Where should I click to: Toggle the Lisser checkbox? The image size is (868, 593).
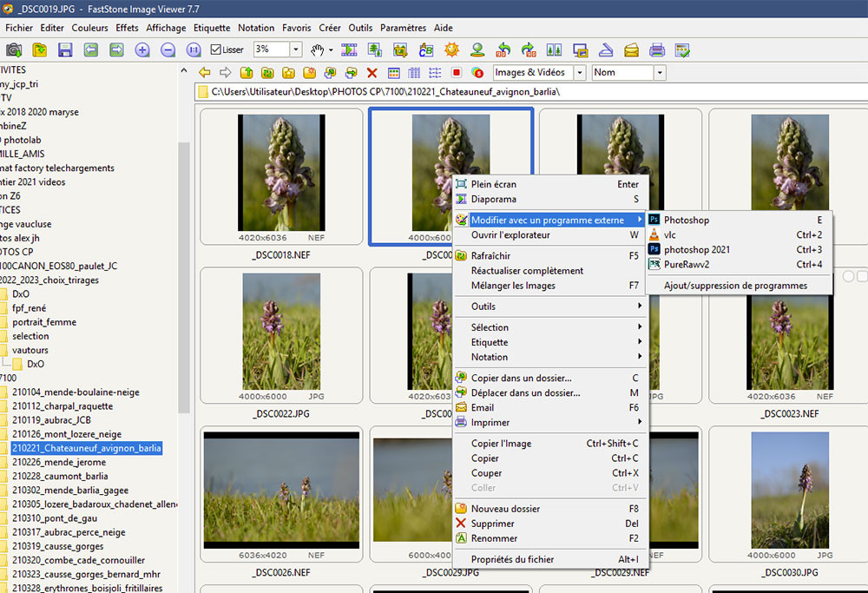coord(216,50)
